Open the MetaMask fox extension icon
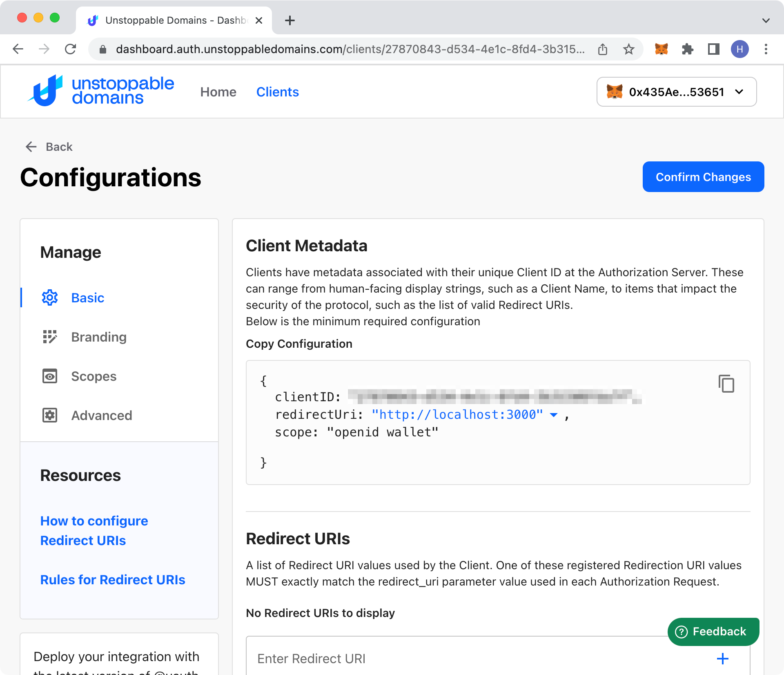 (x=661, y=49)
